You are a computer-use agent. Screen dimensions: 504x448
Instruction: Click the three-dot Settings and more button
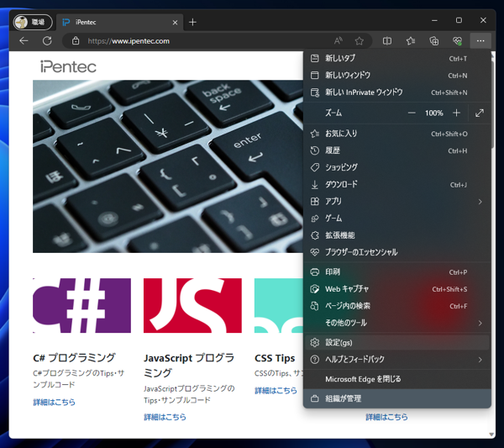pyautogui.click(x=480, y=41)
